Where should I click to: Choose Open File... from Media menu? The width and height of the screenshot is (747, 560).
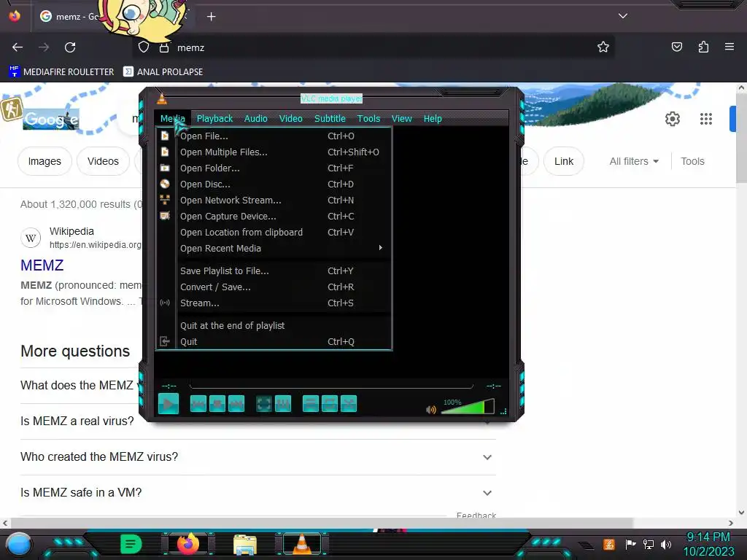(274, 136)
